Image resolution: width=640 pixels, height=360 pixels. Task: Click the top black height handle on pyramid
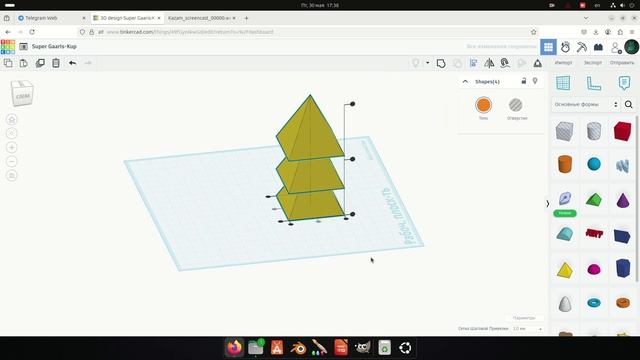[x=352, y=104]
